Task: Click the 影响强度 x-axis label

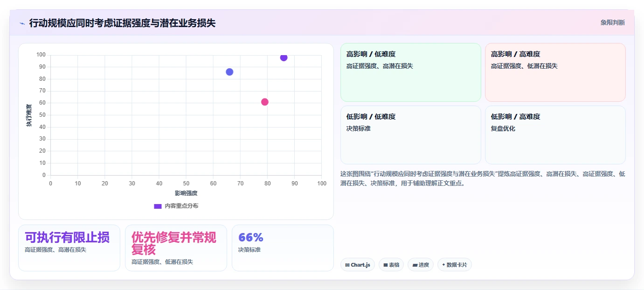Action: (x=186, y=193)
